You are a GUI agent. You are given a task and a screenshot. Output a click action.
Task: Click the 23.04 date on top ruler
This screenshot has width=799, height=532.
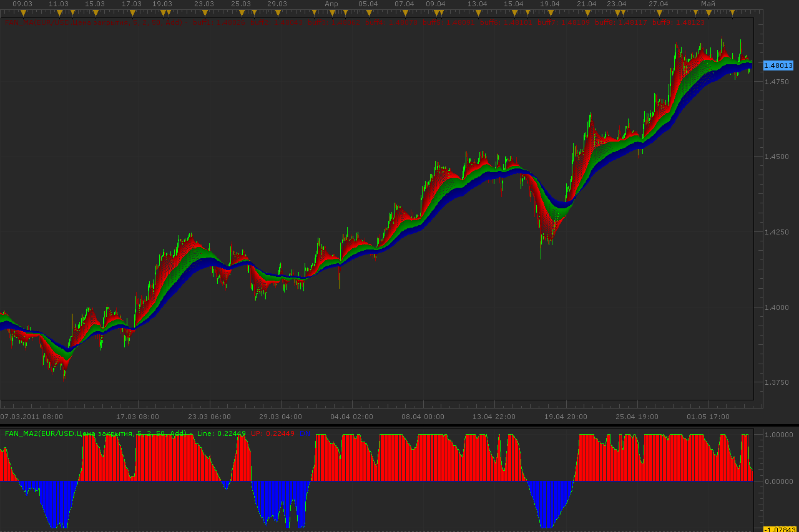coord(617,4)
